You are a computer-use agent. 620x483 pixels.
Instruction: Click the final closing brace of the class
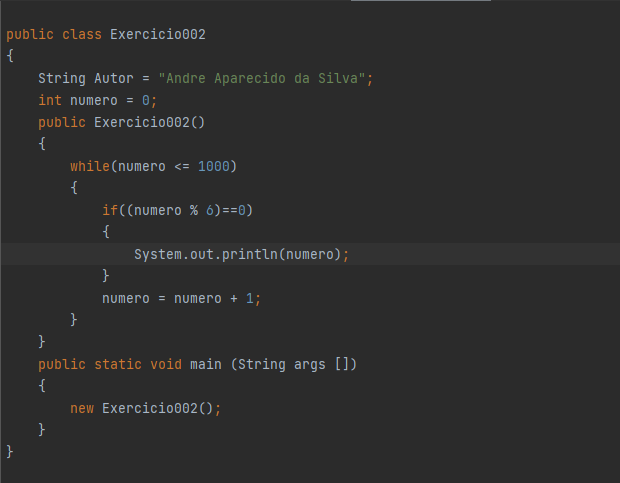(10, 452)
